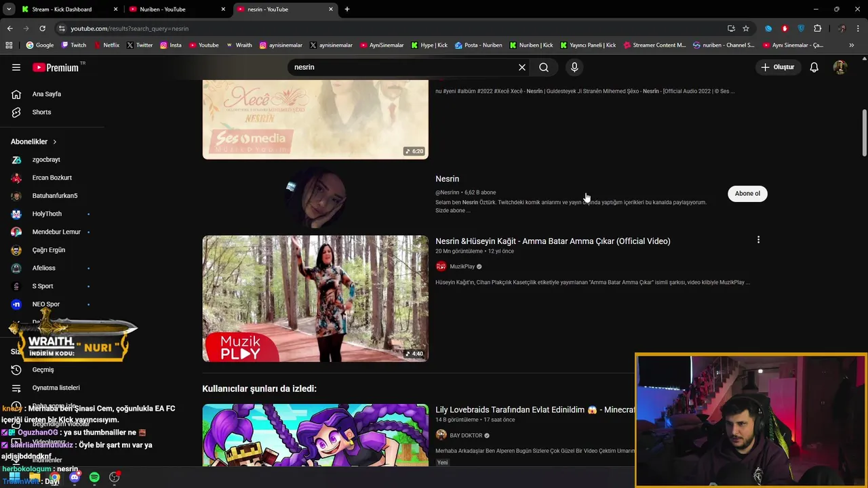Screen dimensions: 868x488
Task: Open the Lily Lovebraids video title
Action: 535,410
